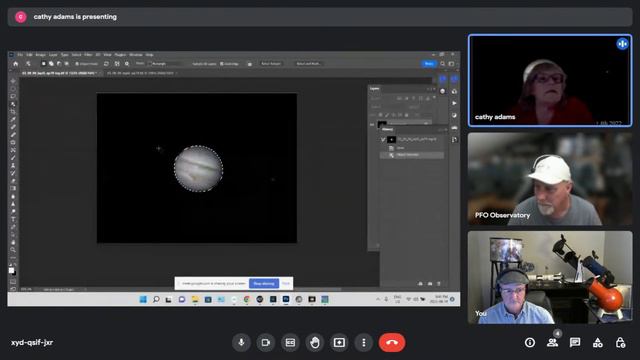
Task: Select the Move tool in Photoshop
Action: tap(13, 81)
